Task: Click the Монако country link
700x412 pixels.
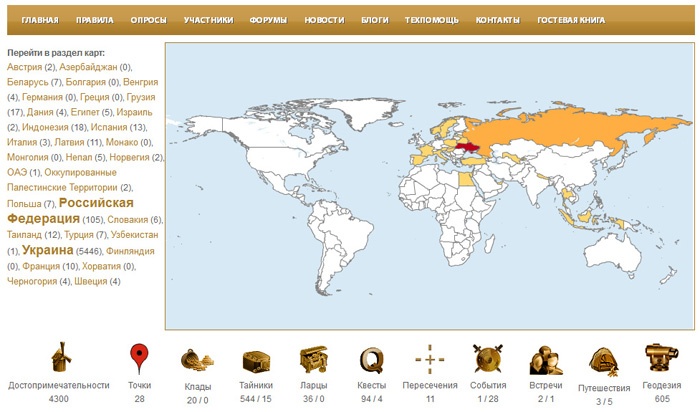Action: click(x=122, y=142)
